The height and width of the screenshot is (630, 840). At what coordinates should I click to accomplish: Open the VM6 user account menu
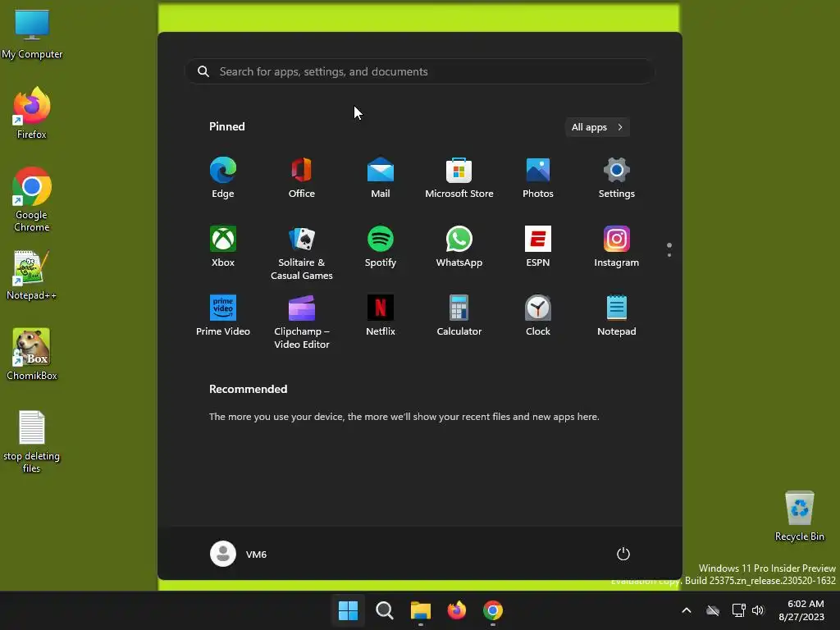(239, 554)
